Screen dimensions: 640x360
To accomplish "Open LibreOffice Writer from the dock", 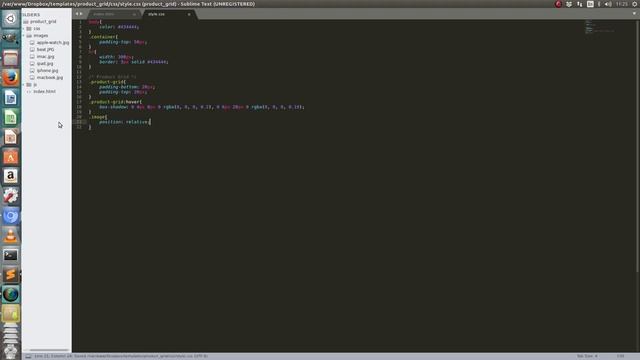I will click(11, 98).
